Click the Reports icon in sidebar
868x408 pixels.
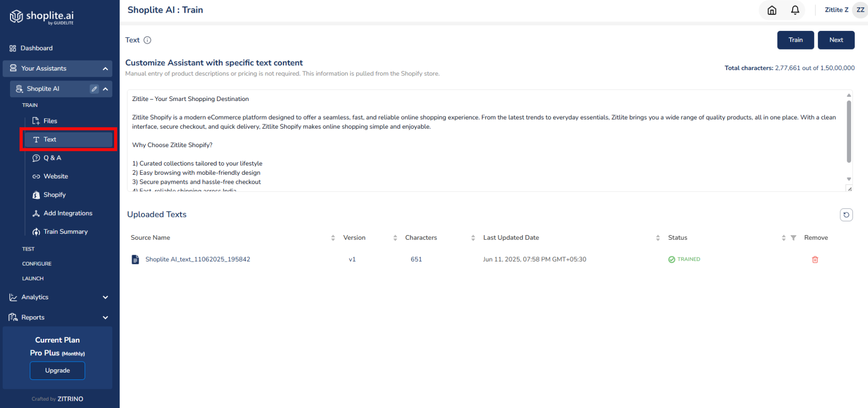[13, 317]
